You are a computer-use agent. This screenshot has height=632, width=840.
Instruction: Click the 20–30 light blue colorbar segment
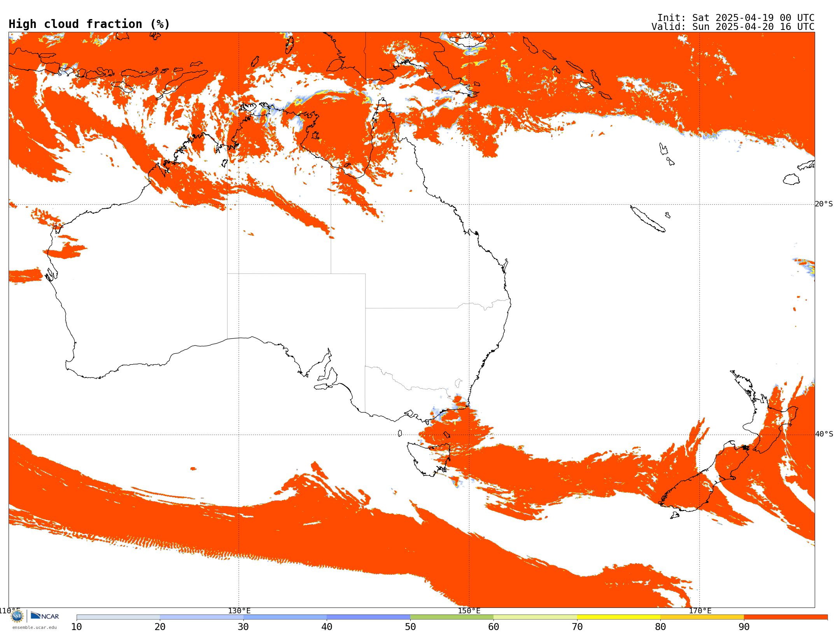pyautogui.click(x=201, y=617)
